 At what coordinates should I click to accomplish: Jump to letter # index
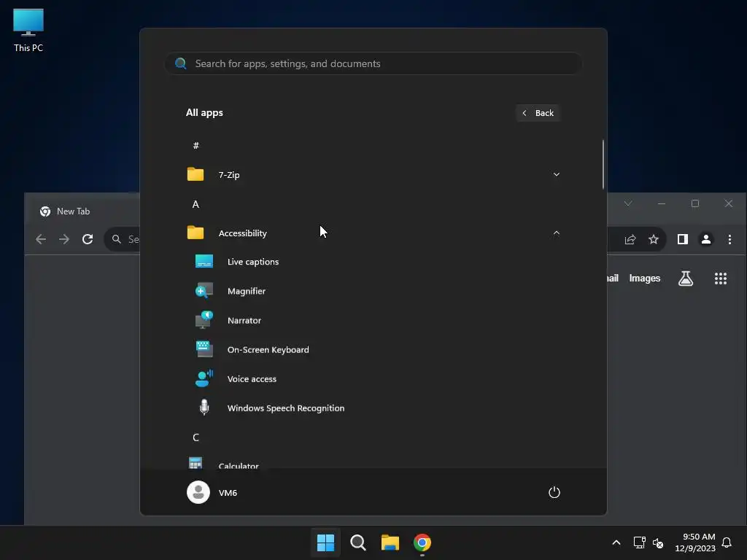pos(196,145)
